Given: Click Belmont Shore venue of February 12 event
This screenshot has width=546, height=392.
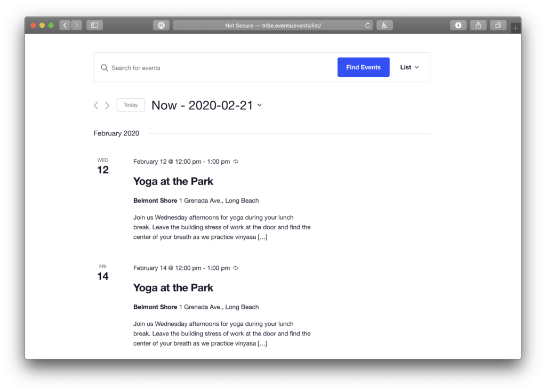Looking at the screenshot, I should (155, 201).
